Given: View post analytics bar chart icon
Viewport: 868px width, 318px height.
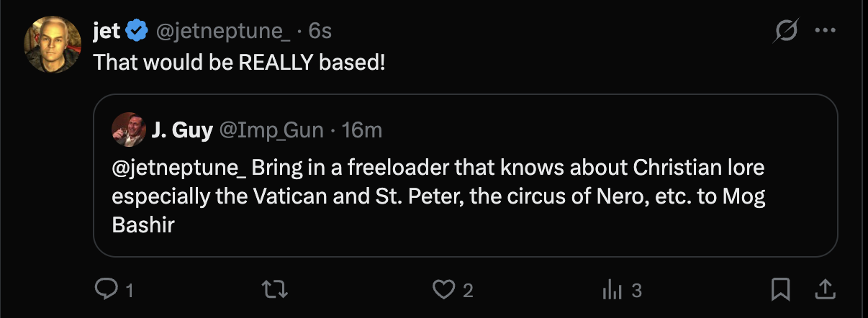Looking at the screenshot, I should [610, 290].
